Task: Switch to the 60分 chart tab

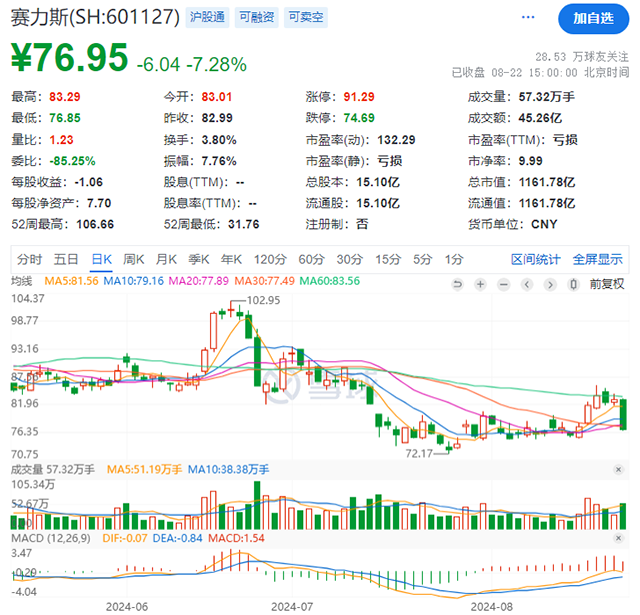Action: [x=311, y=259]
